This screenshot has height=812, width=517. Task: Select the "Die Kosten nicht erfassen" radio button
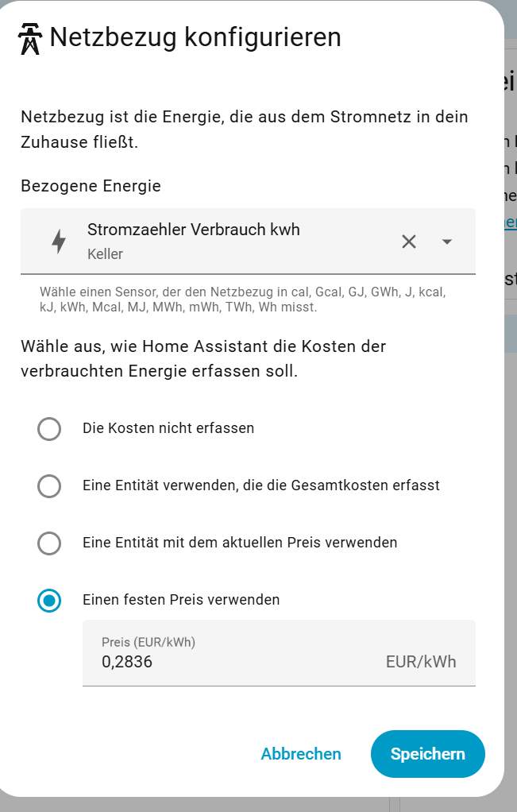(49, 429)
